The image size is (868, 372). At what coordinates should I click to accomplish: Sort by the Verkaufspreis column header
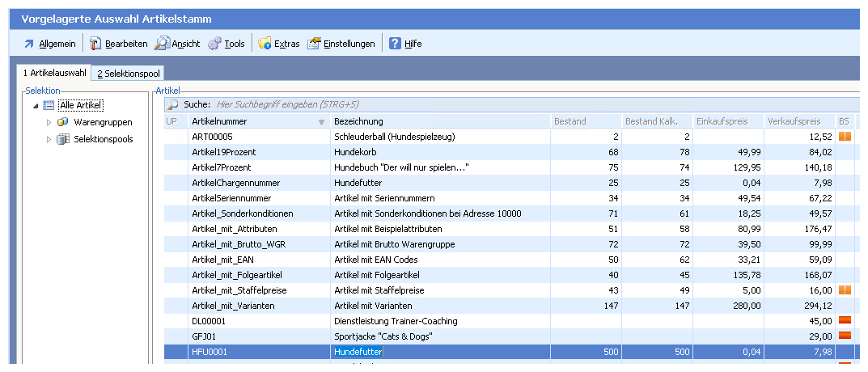tap(794, 121)
